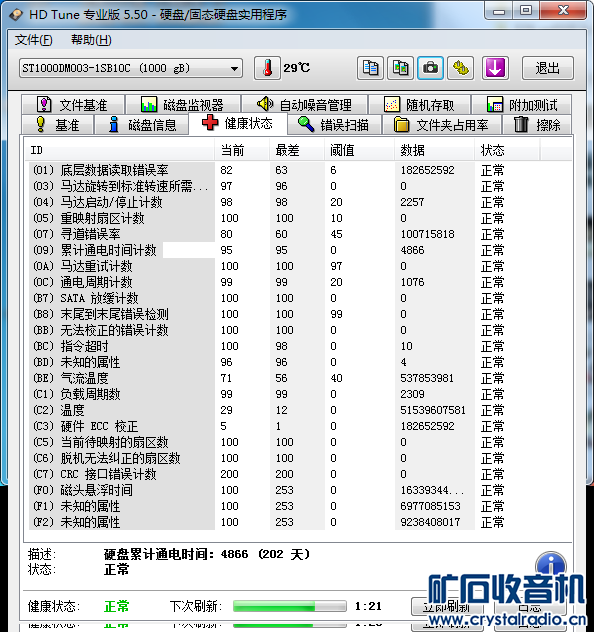Viewport: 594px width, 632px height.
Task: Sort by the 数据 column header
Action: click(434, 150)
